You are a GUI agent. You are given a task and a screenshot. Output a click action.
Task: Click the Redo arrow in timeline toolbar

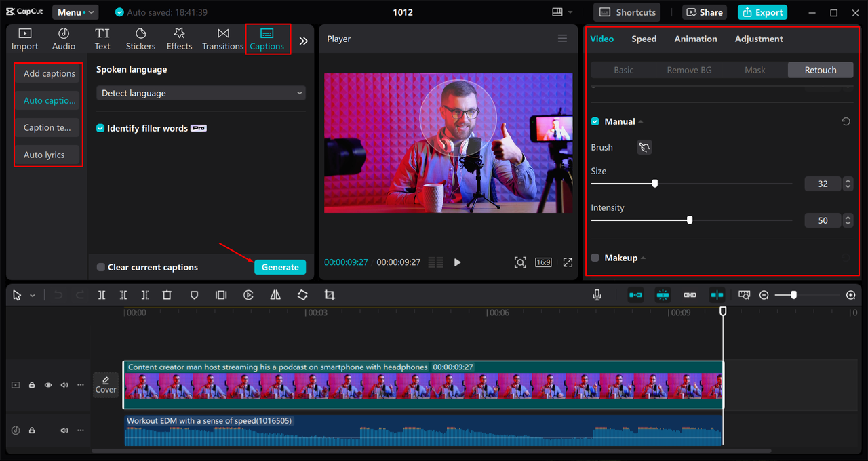pyautogui.click(x=80, y=295)
